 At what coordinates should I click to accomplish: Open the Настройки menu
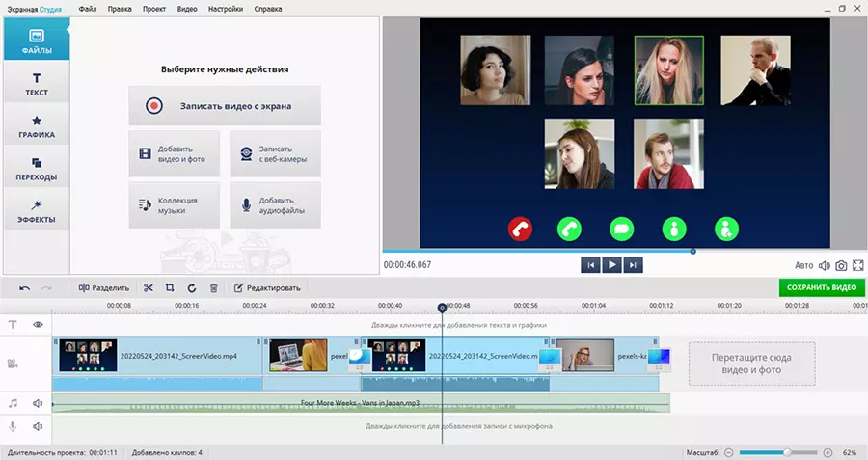click(x=226, y=8)
